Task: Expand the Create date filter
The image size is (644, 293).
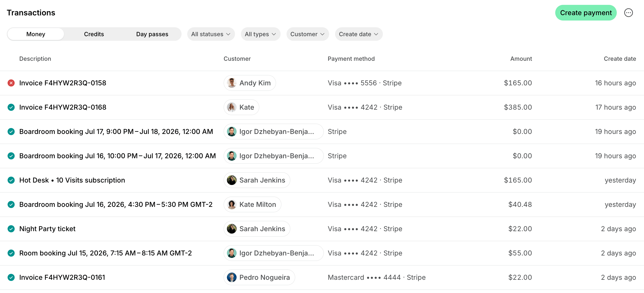Action: click(359, 34)
